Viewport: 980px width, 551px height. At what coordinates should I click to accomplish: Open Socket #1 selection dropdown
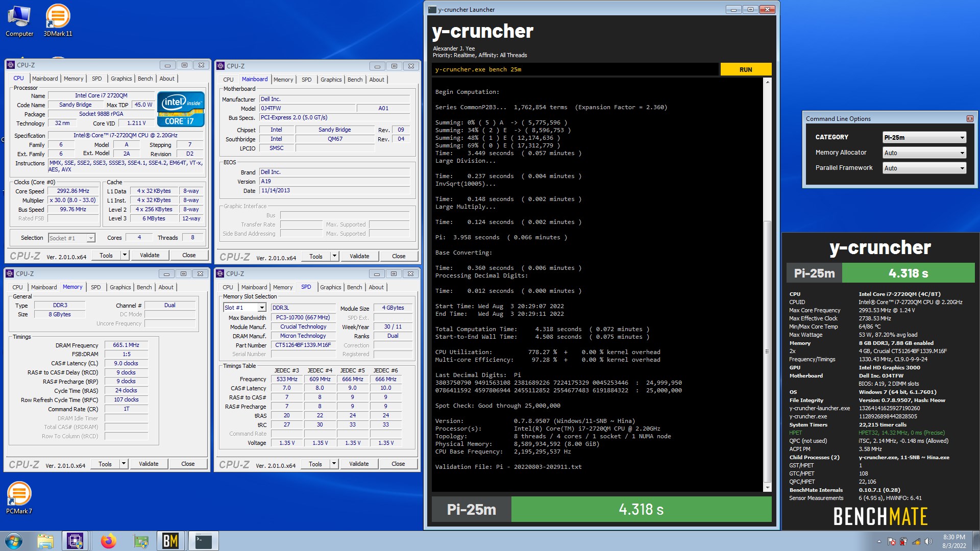(71, 238)
